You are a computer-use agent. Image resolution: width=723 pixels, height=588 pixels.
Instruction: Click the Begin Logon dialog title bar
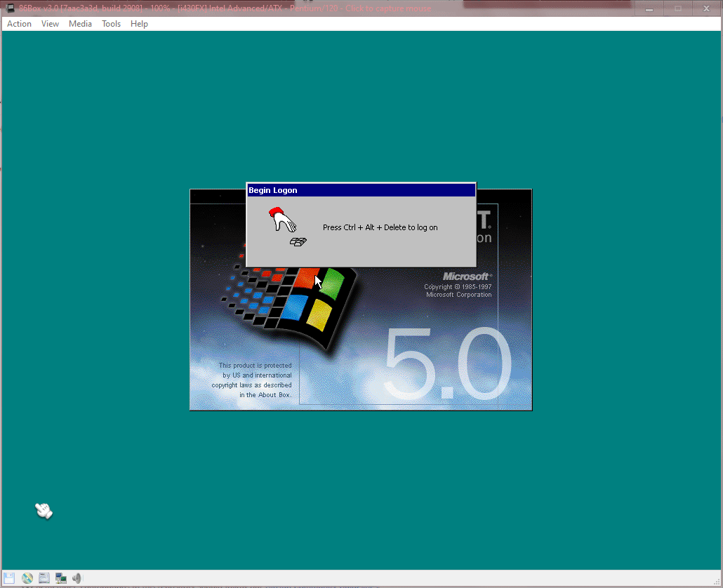[361, 190]
